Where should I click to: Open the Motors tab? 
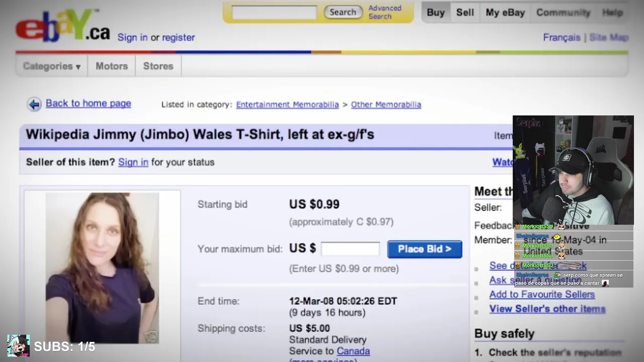click(112, 66)
